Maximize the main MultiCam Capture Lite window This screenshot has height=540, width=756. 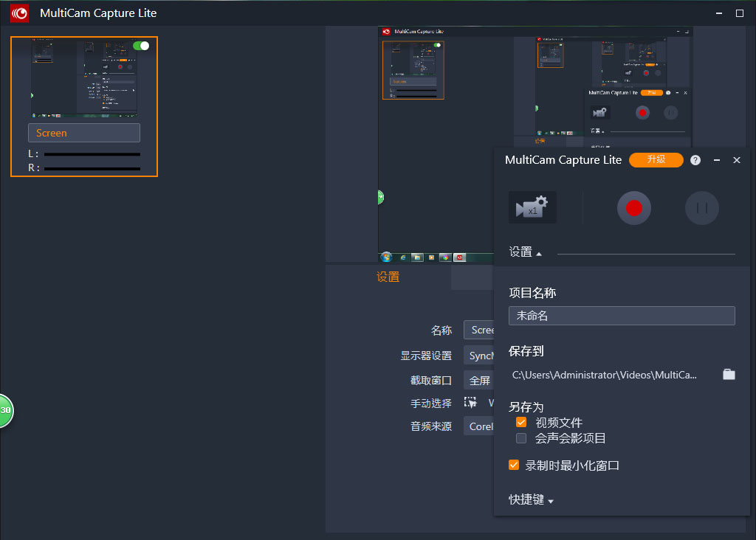(740, 13)
